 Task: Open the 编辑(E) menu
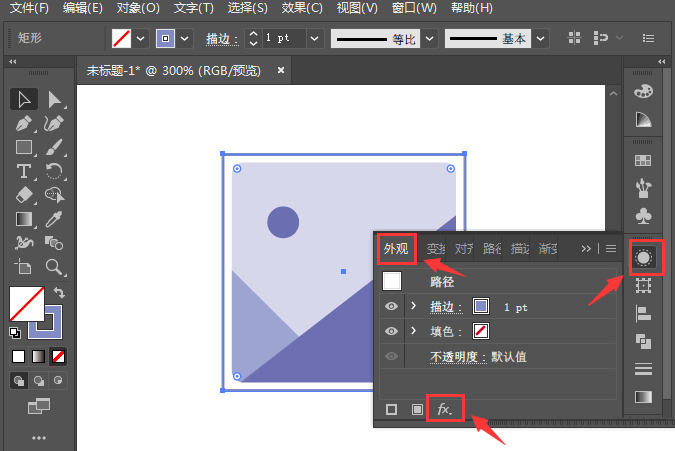(83, 8)
